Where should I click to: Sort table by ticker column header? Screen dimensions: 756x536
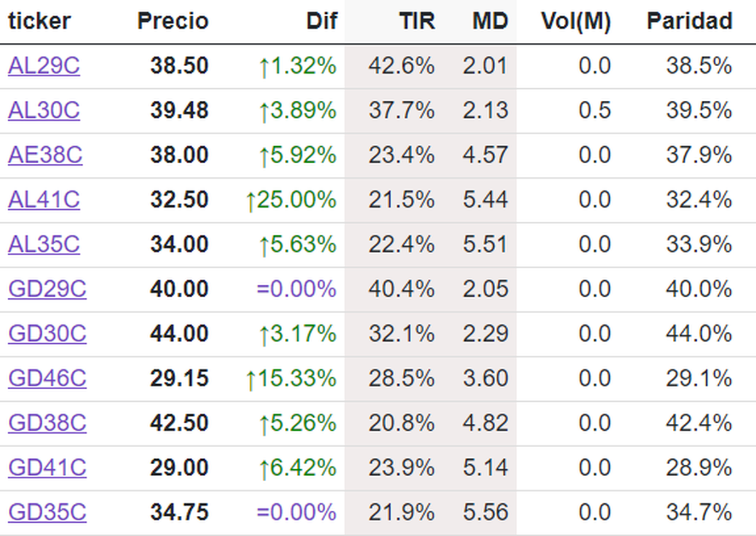tap(39, 21)
